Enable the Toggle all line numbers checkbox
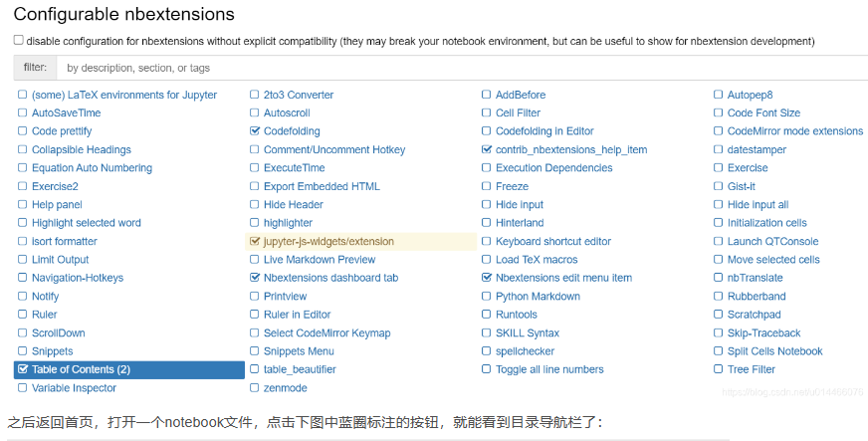Viewport: 868px width, 441px height. tap(487, 369)
